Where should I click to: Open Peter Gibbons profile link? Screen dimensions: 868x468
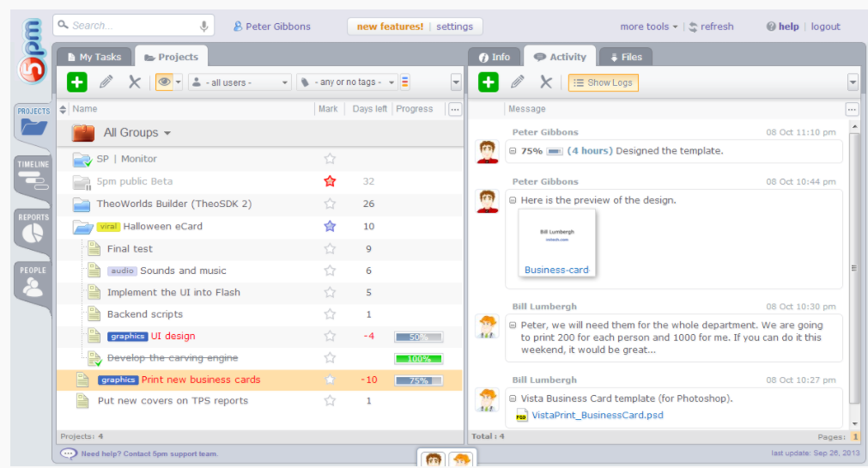272,27
